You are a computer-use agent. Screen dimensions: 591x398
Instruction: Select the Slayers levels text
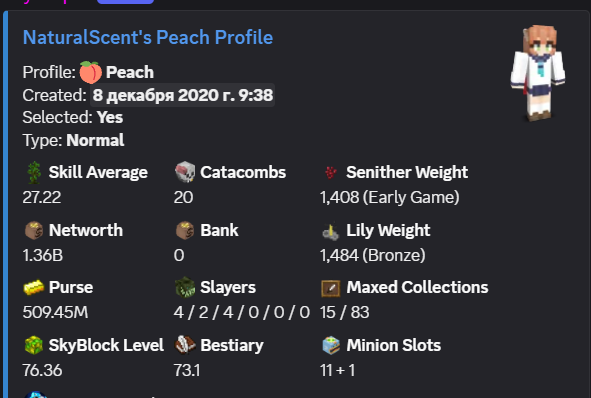coord(242,312)
